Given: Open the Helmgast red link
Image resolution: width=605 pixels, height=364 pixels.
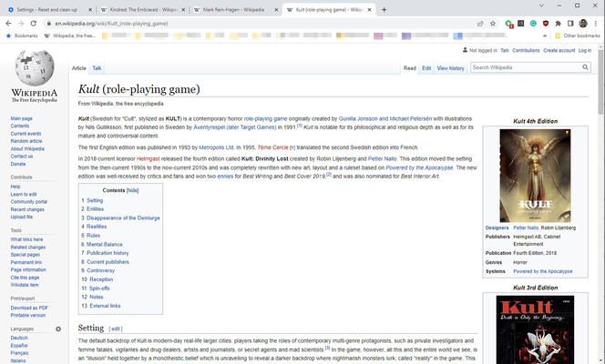Looking at the screenshot, I should pyautogui.click(x=149, y=158).
